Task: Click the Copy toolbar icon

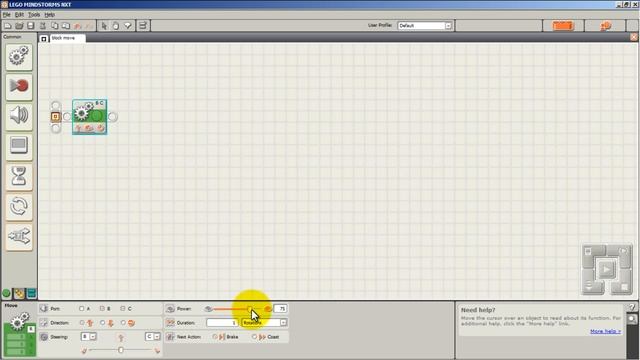Action: [x=54, y=26]
